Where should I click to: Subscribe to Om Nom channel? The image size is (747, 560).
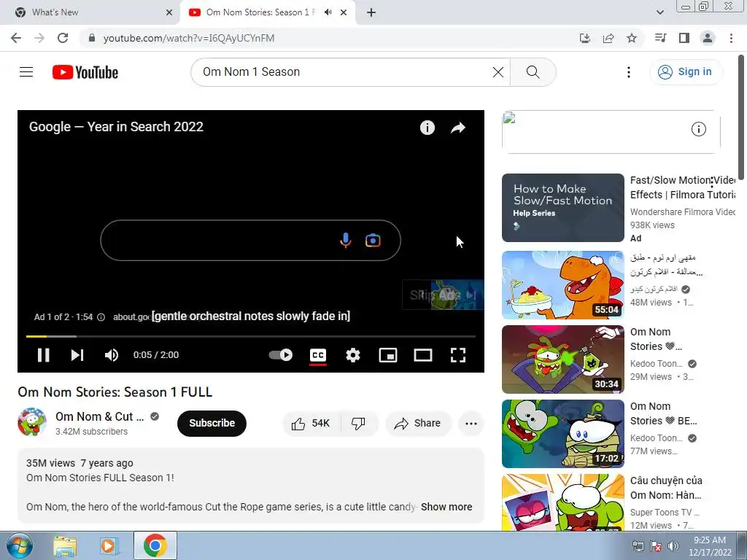212,423
